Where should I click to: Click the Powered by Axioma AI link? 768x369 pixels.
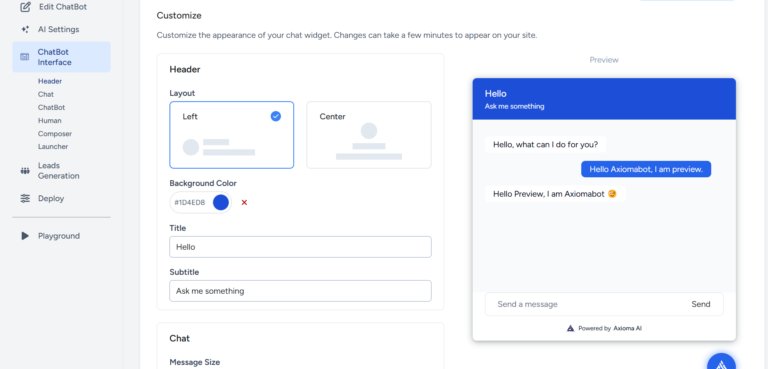pos(604,328)
